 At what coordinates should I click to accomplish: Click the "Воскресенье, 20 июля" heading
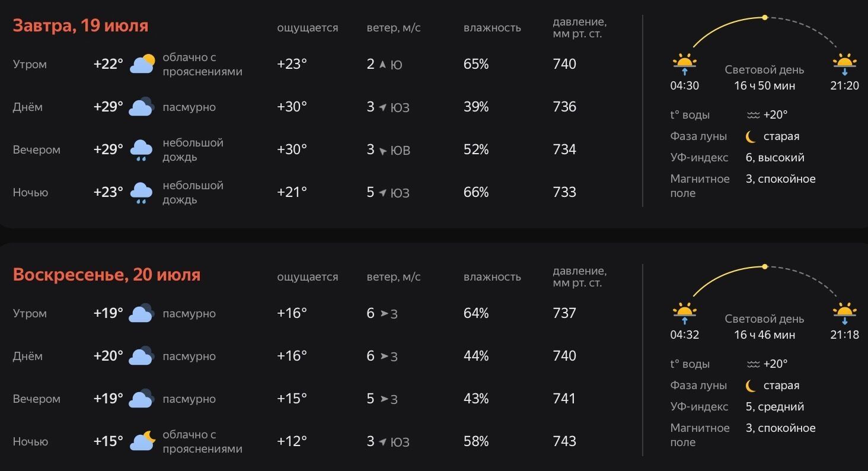107,275
